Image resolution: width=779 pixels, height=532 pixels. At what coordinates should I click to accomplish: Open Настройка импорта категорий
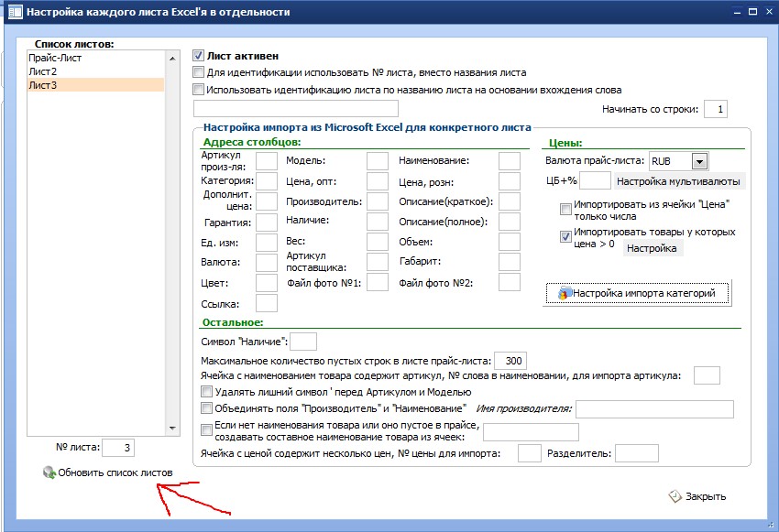click(x=639, y=293)
